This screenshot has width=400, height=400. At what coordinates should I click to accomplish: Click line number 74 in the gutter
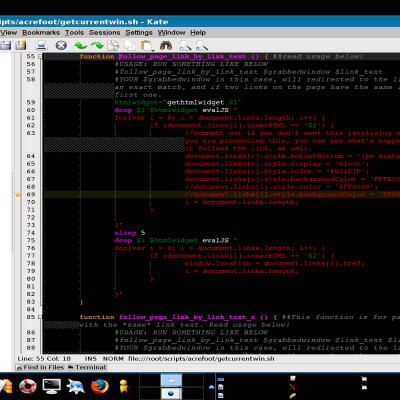[x=31, y=233]
